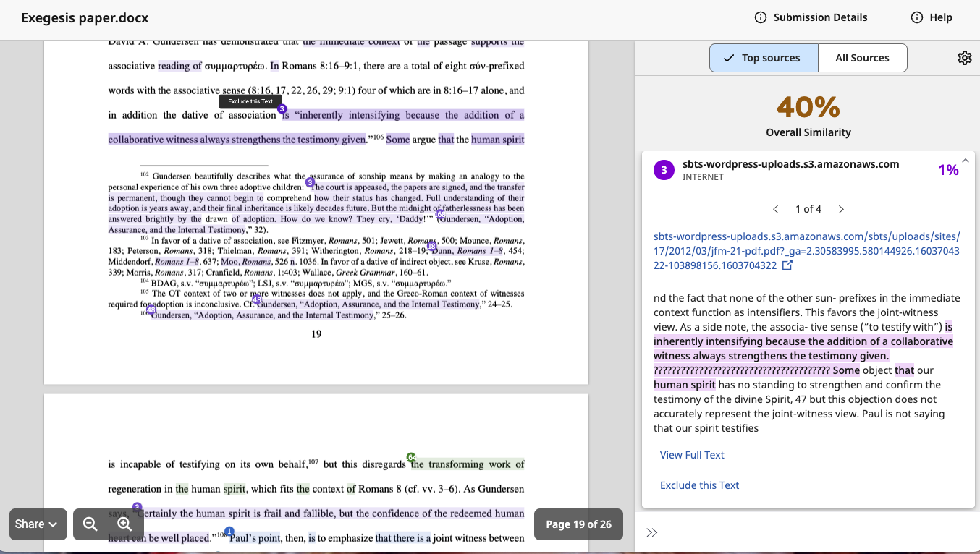Select blue match badge 1 before "Paul's point"
Screen dimensions: 980x554
point(229,532)
